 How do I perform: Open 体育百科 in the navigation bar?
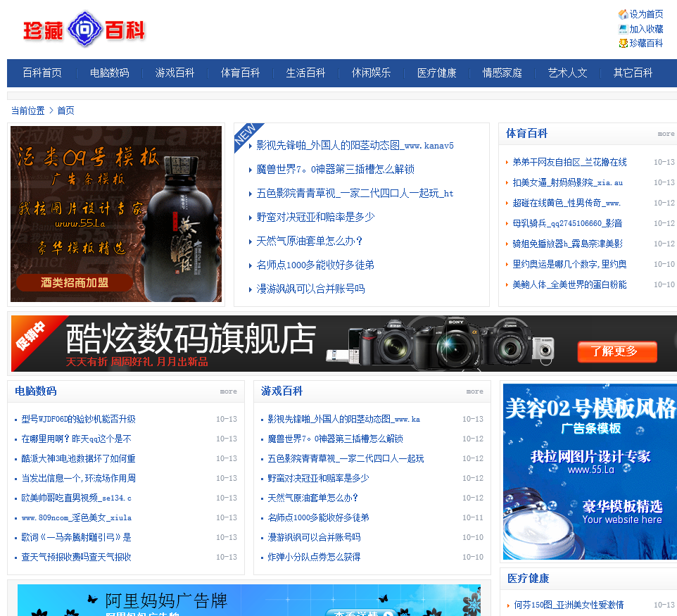pos(241,73)
